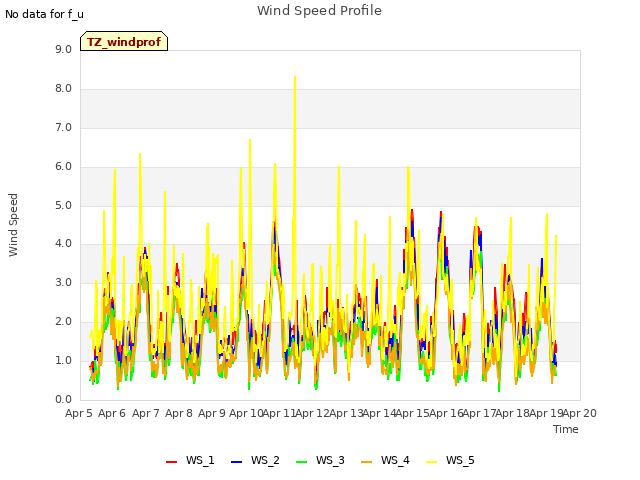Click the Apr 10 x-axis date label

click(x=246, y=413)
